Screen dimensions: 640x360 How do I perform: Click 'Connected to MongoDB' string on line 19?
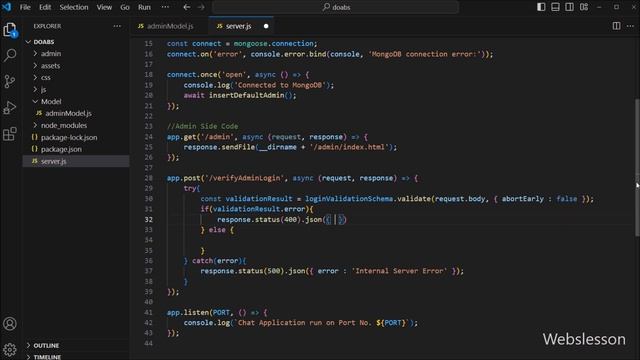(280, 85)
